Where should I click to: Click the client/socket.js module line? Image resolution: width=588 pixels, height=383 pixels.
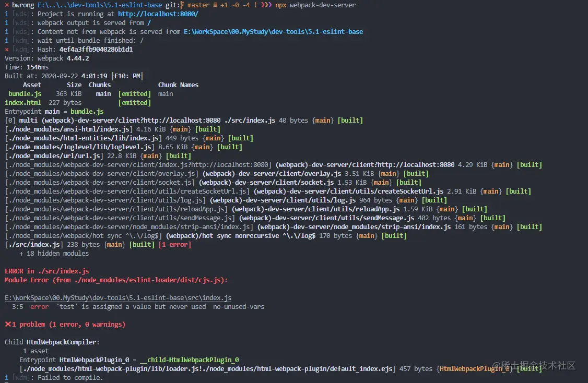point(213,183)
